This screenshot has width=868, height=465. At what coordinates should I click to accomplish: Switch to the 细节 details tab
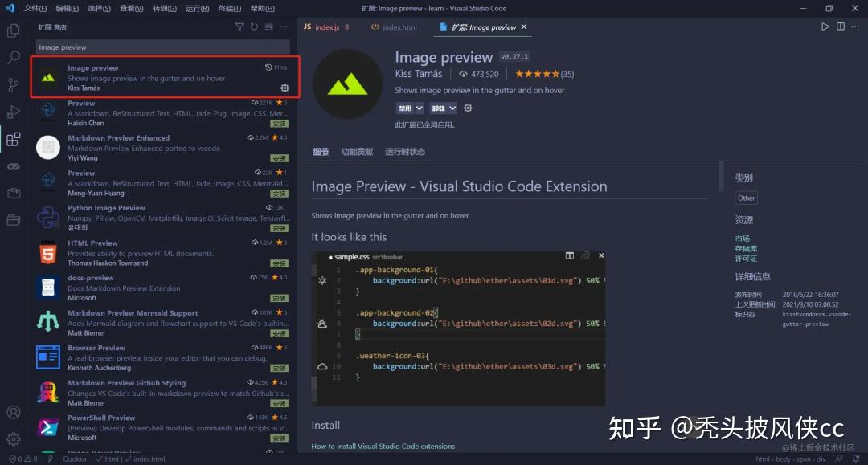point(321,152)
